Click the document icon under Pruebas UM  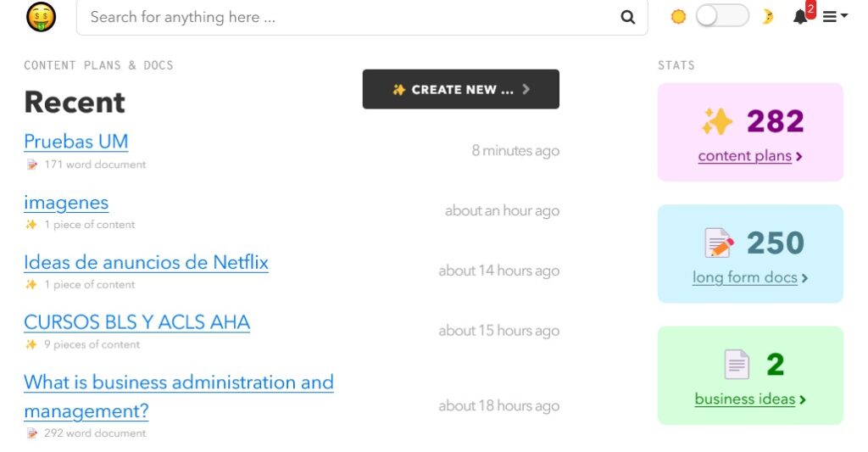pos(31,165)
